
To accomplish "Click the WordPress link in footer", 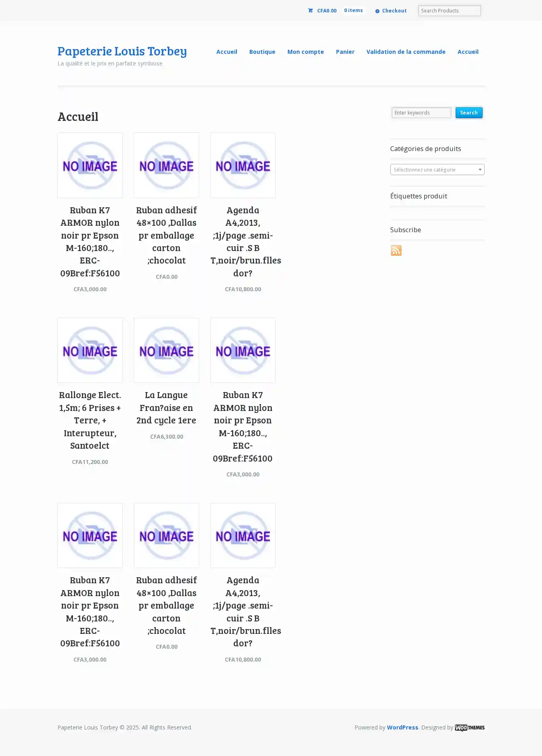I will [403, 727].
